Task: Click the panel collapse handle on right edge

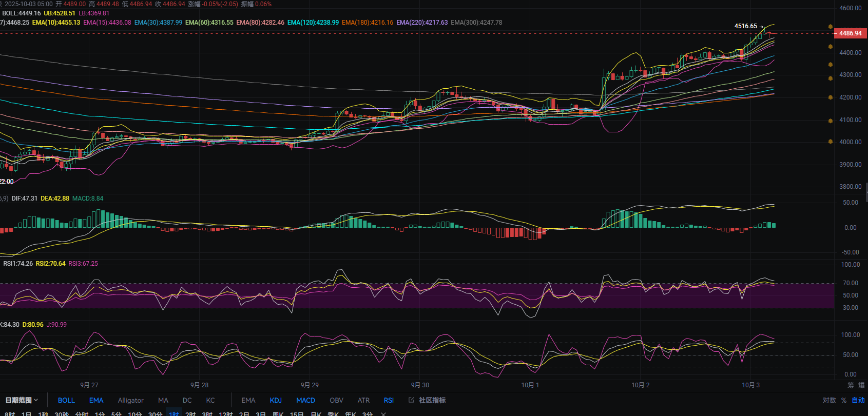Action: pos(866,192)
